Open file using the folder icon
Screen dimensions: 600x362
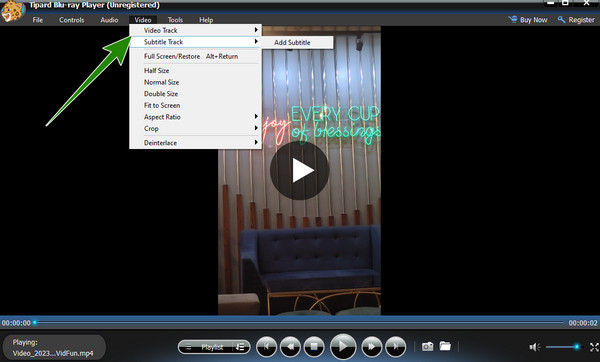click(x=445, y=346)
